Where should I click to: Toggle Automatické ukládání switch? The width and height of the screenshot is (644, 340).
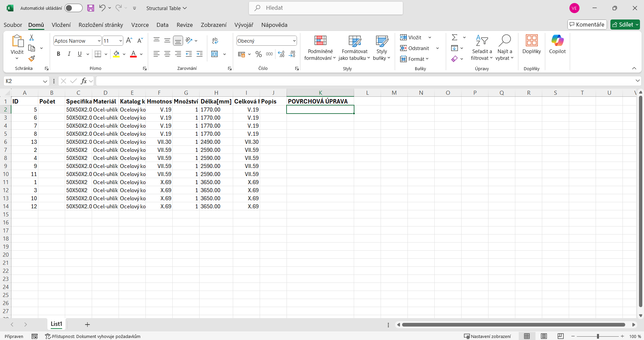tap(74, 8)
